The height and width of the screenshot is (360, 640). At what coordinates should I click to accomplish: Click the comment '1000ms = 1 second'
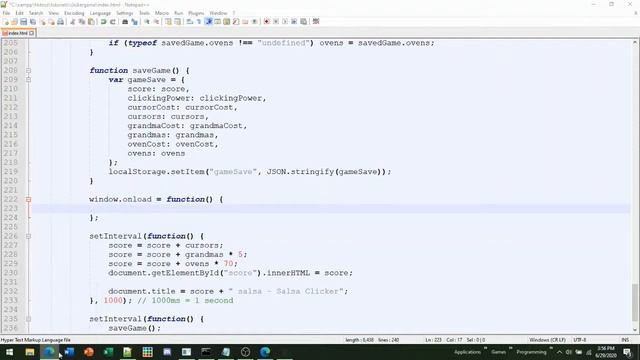(x=192, y=300)
